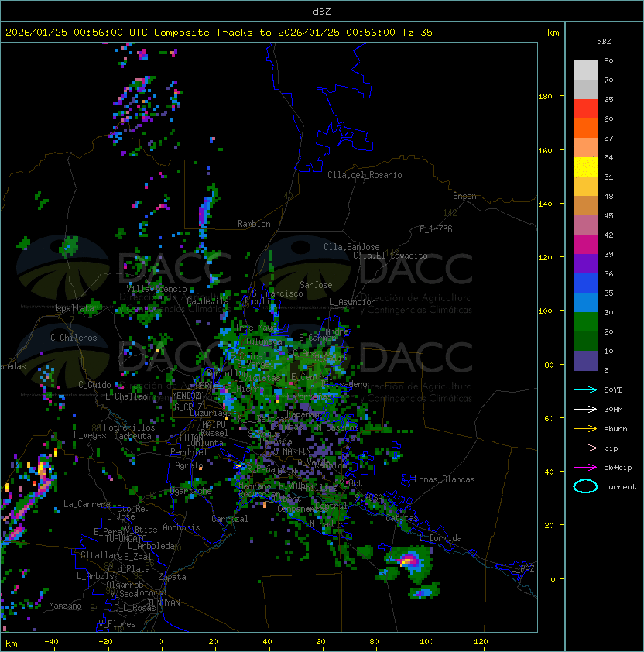Click the '180' tick on the right axis
Image resolution: width=644 pixels, height=652 pixels.
tap(545, 97)
